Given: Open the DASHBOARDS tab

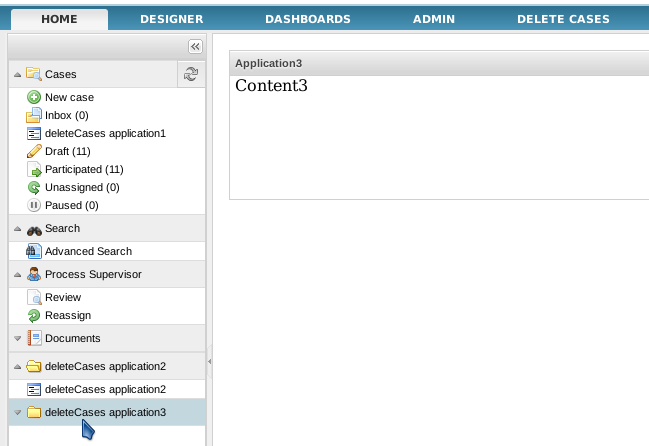Looking at the screenshot, I should 307,19.
